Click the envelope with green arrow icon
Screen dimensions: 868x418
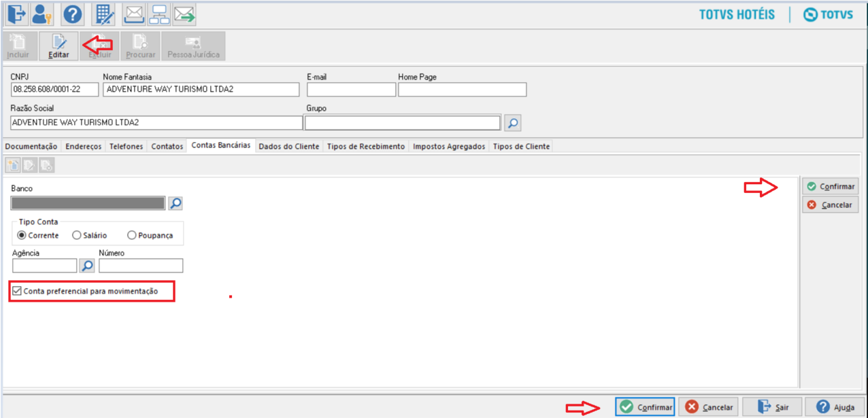coord(184,14)
